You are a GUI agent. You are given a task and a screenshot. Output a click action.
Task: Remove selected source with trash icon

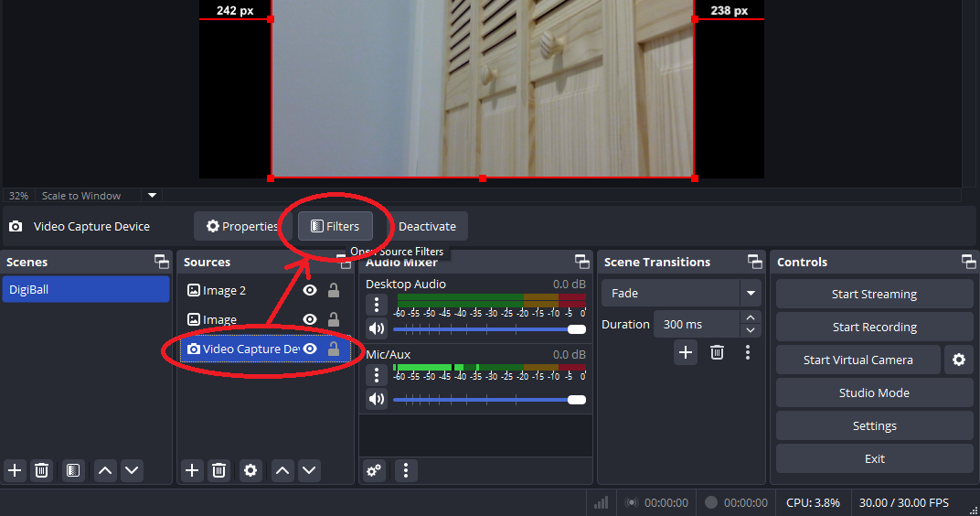[x=218, y=470]
